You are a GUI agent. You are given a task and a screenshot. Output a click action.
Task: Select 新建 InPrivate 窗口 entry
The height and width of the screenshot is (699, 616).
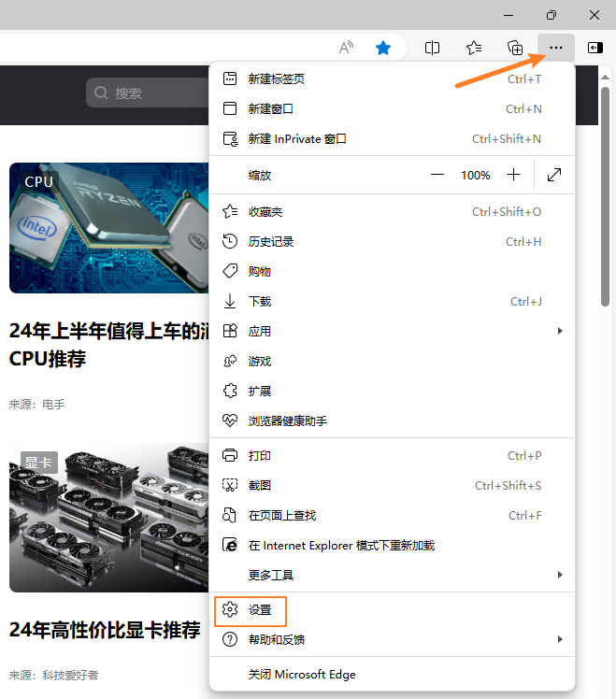[392, 138]
